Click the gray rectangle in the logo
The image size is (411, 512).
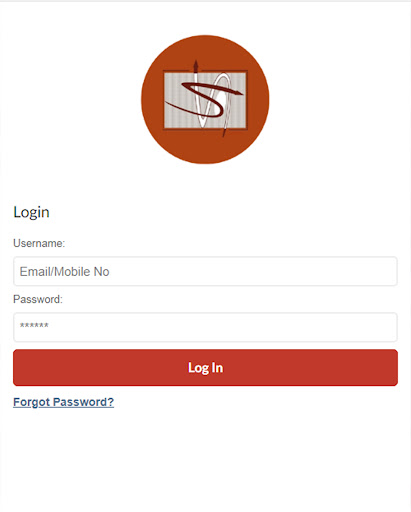(205, 99)
